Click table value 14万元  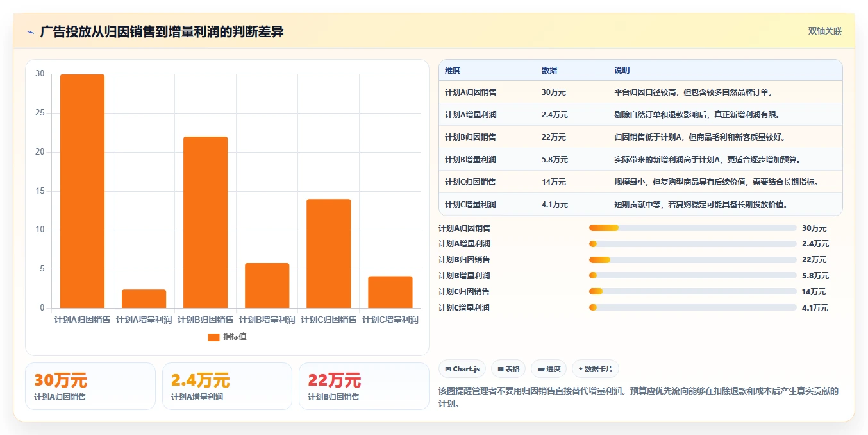(x=554, y=182)
